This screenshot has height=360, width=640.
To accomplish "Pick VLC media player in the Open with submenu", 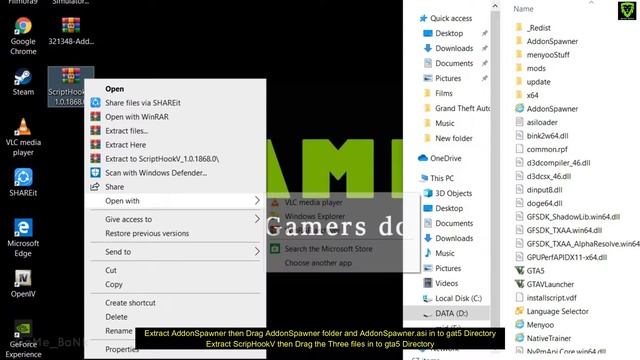I will pyautogui.click(x=313, y=202).
